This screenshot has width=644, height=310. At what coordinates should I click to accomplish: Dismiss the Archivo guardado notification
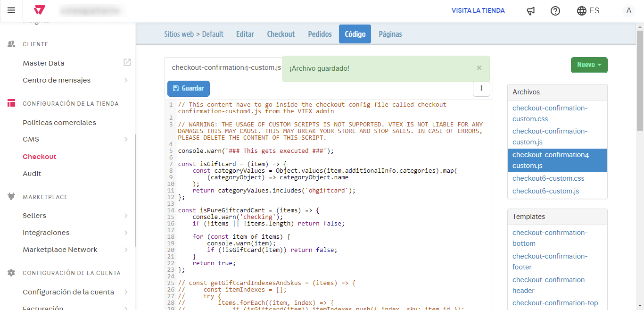point(479,68)
